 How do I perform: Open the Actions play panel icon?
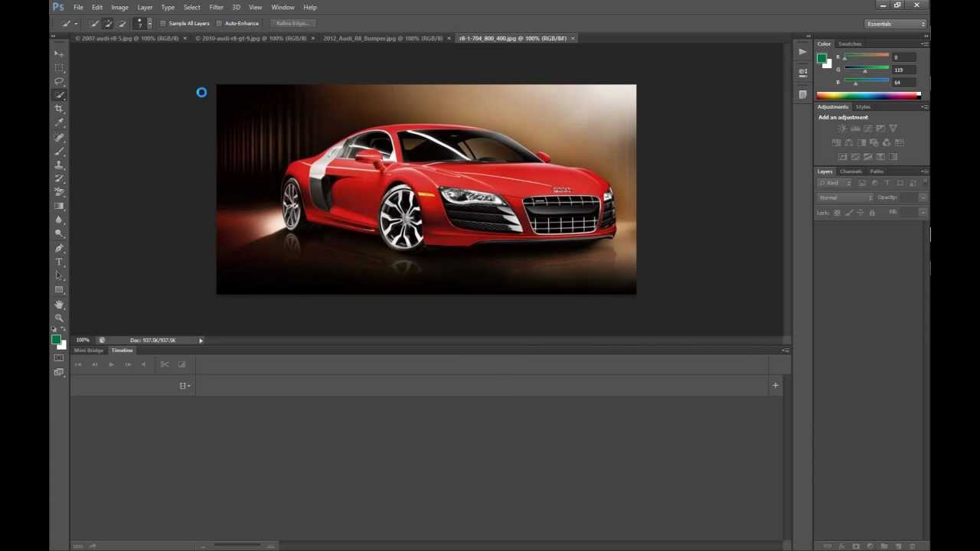pos(802,52)
